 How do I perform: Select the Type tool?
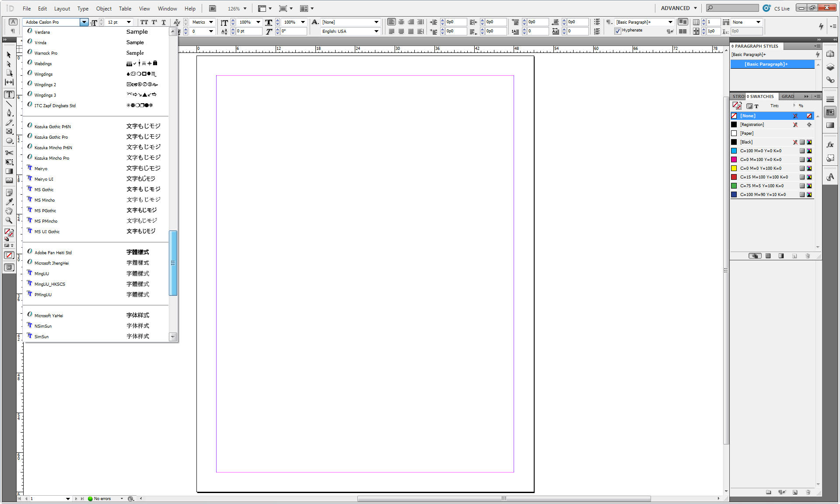point(9,94)
